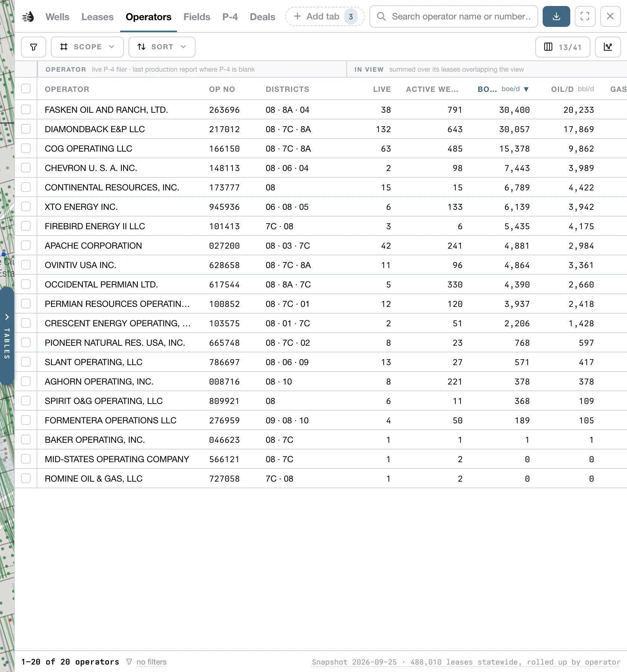627x672 pixels.
Task: Open the columns 13/41 picker
Action: 562,47
